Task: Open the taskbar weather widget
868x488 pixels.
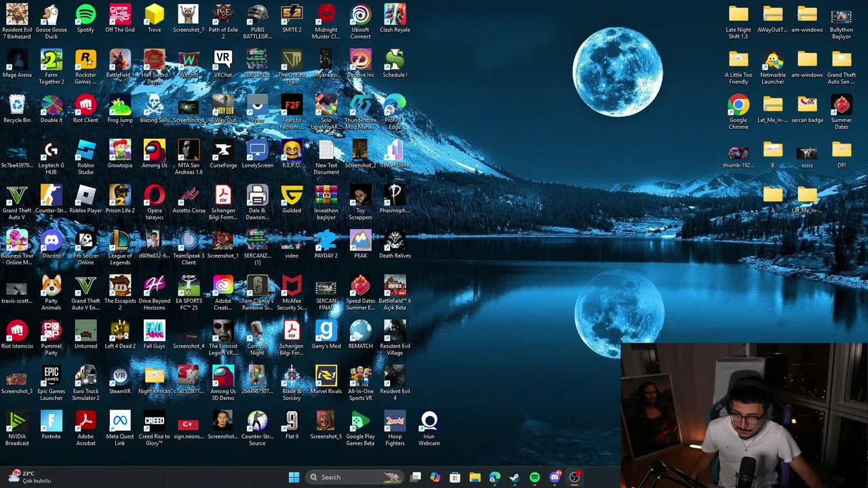Action: (x=31, y=477)
